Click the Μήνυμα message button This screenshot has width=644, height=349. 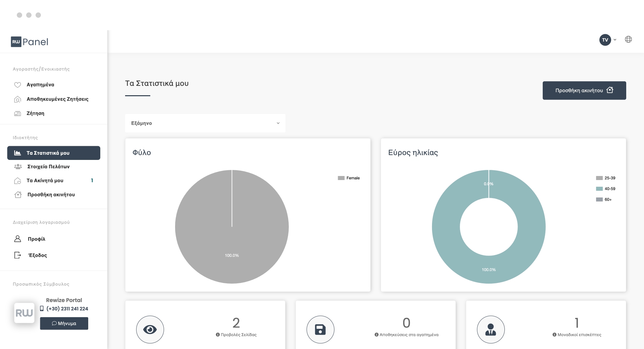64,324
